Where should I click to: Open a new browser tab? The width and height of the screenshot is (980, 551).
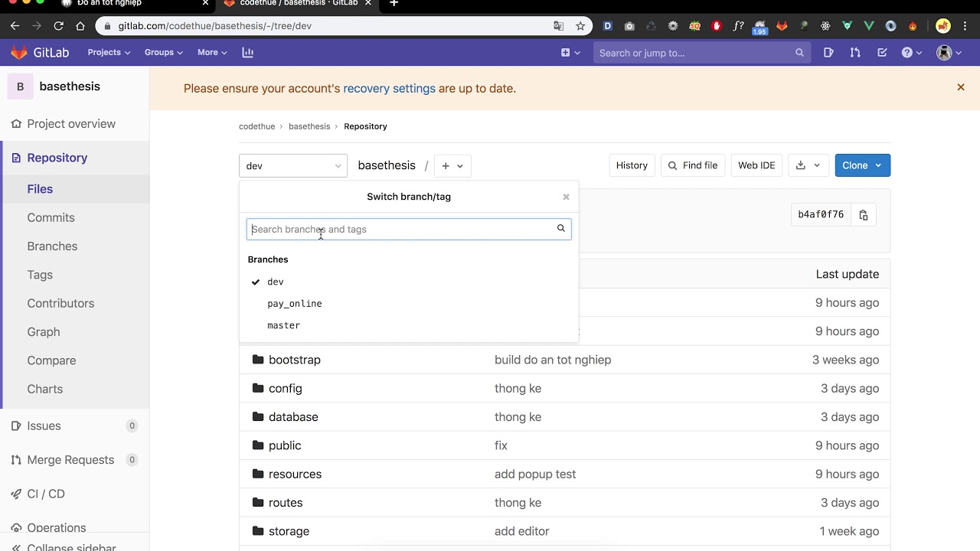394,4
